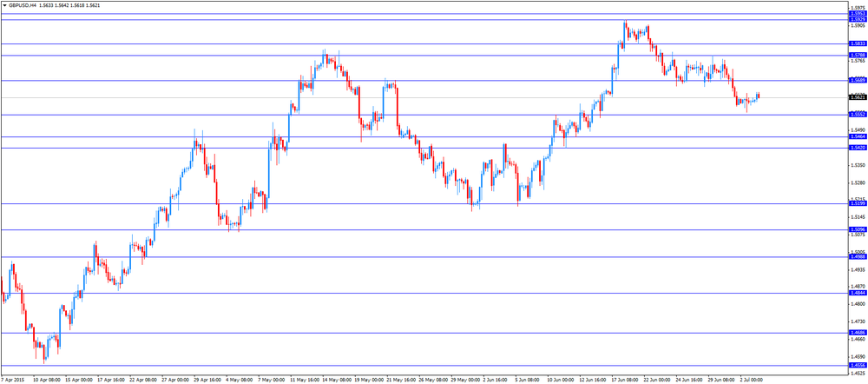The image size is (868, 384).
Task: Select the 1.5788 horizontal level label
Action: [858, 55]
